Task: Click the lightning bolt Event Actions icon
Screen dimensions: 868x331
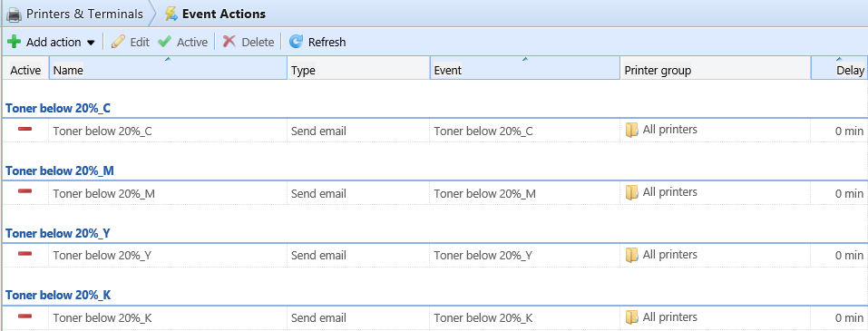Action: tap(171, 14)
